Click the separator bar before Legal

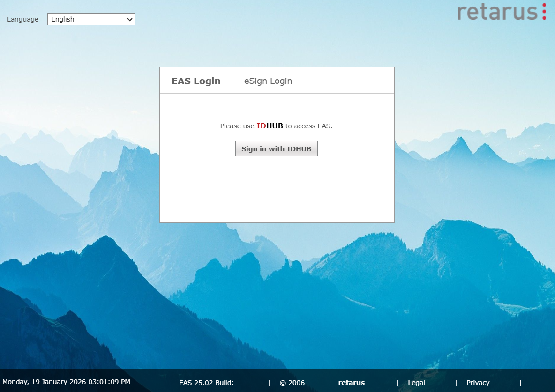pos(397,383)
